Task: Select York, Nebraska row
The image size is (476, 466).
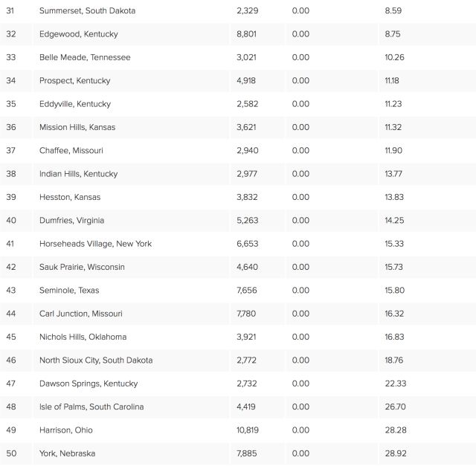Action: pyautogui.click(x=238, y=453)
